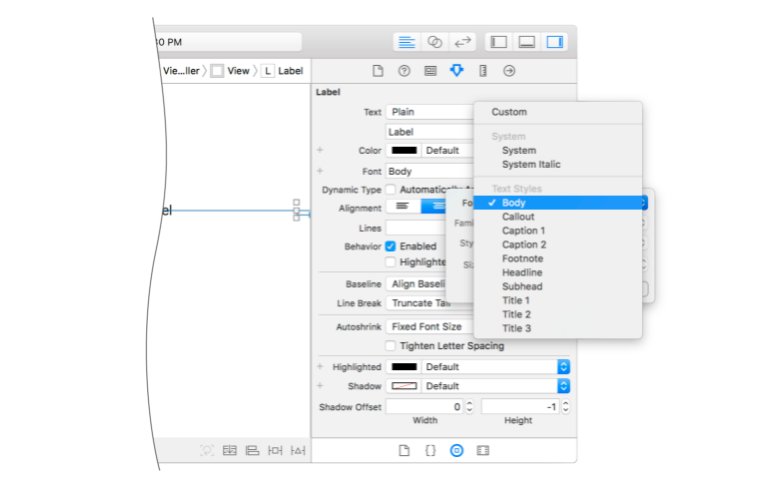Toggle the Debug area panel
This screenshot has width=784, height=494.
(x=526, y=42)
